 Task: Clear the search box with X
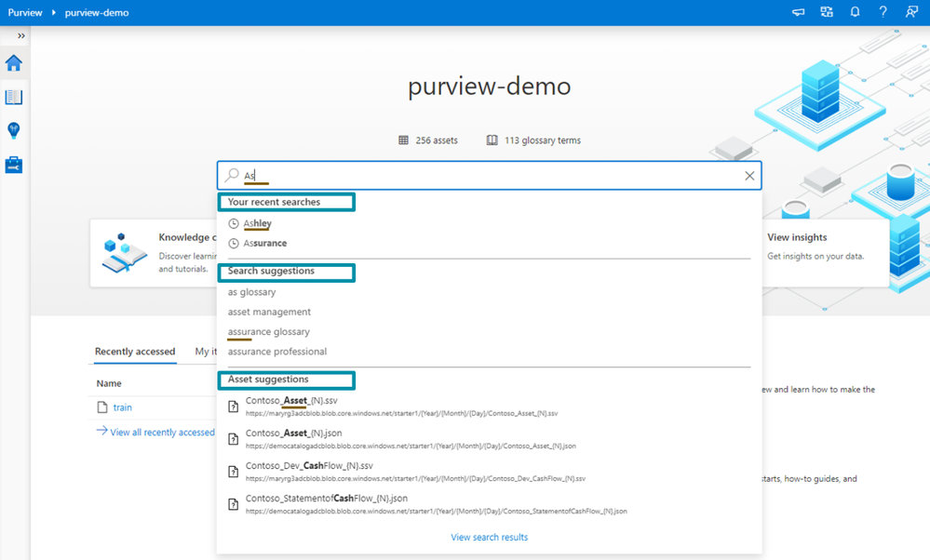coord(749,176)
